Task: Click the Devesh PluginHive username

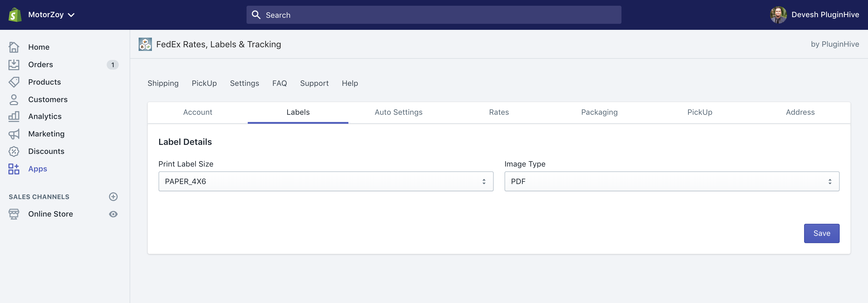Action: [x=825, y=15]
